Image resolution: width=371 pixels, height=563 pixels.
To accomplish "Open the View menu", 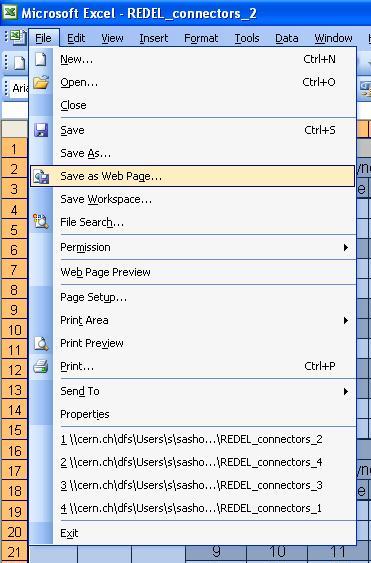I will 112,38.
